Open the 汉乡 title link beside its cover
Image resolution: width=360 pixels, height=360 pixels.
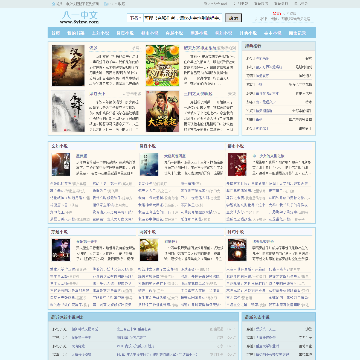click(x=93, y=48)
